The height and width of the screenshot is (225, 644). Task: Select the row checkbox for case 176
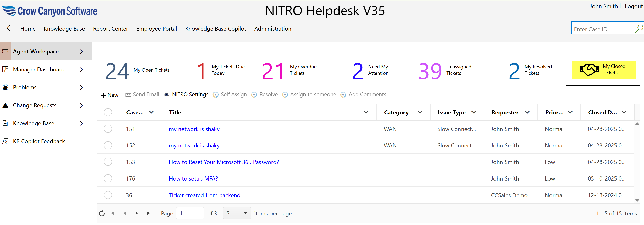(x=108, y=178)
